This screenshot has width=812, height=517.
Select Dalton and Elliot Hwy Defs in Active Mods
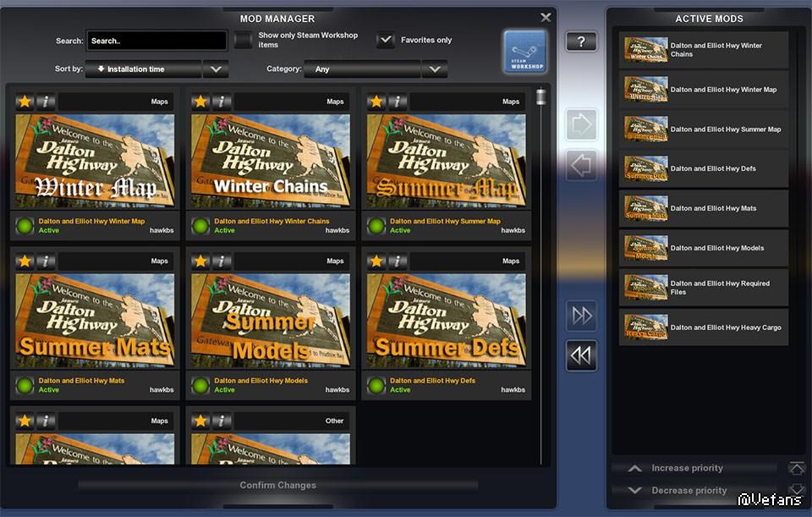click(x=704, y=169)
